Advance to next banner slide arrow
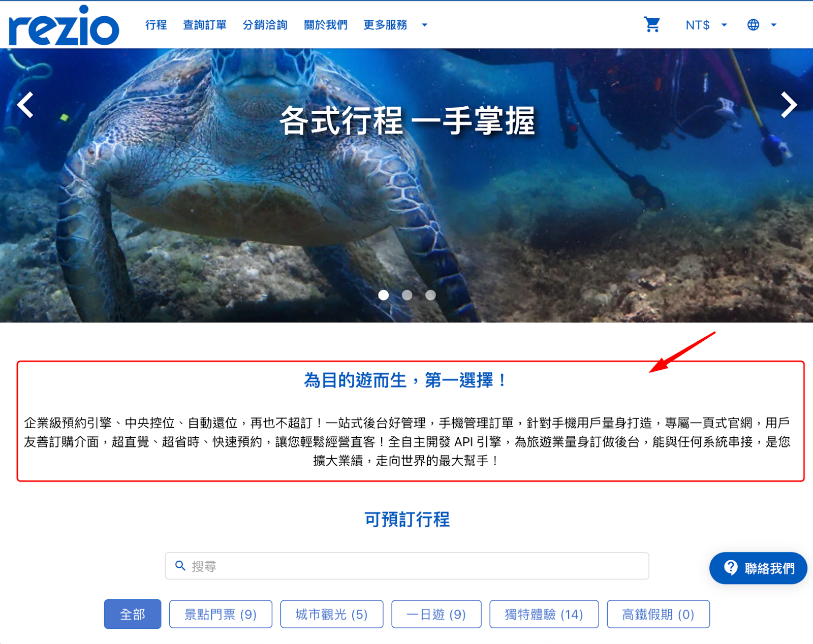The width and height of the screenshot is (813, 644). (x=789, y=105)
